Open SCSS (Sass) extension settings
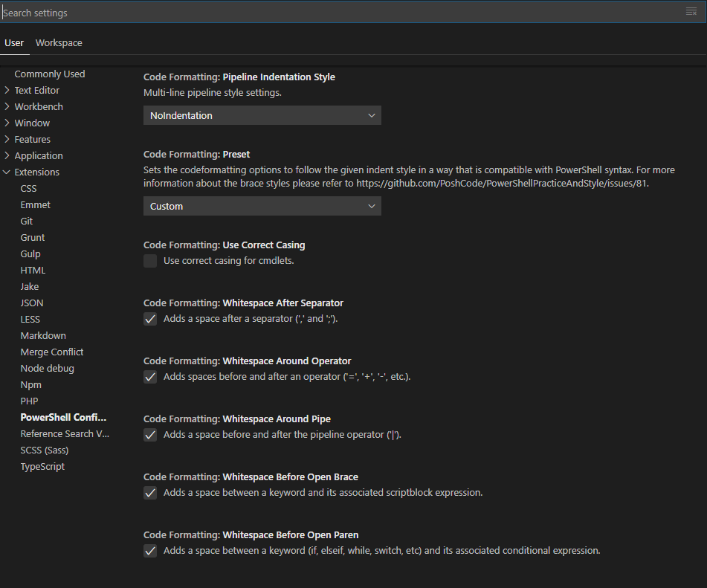This screenshot has height=588, width=707. (x=44, y=450)
